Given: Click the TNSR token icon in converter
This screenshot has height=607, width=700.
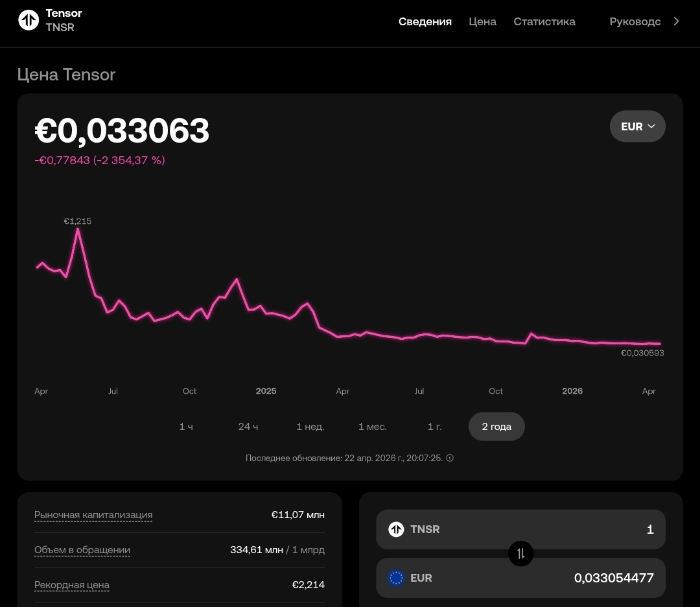Looking at the screenshot, I should (x=396, y=529).
